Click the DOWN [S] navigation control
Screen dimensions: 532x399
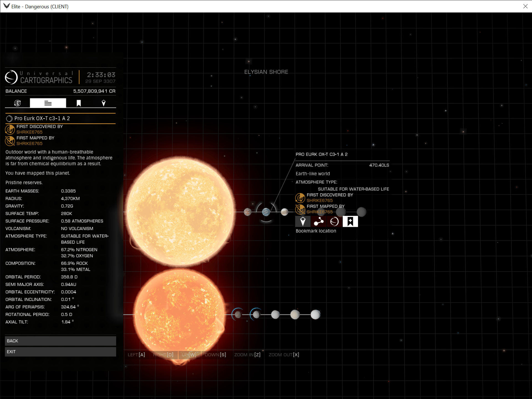pos(215,355)
